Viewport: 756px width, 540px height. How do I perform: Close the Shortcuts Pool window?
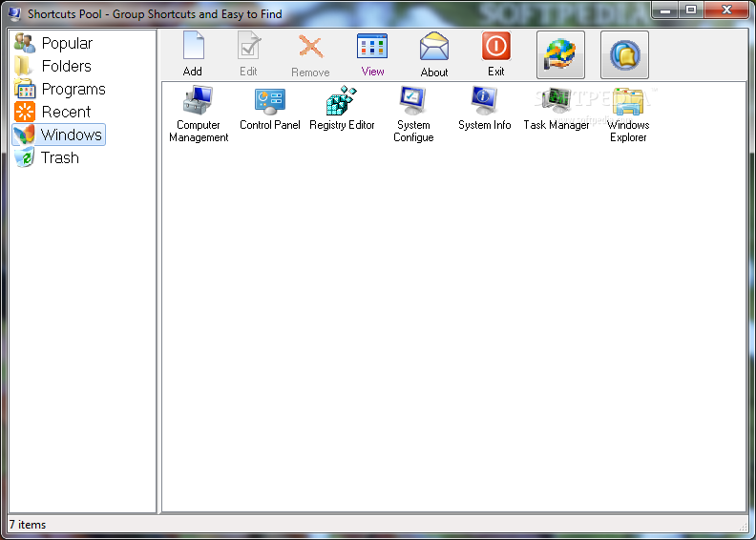pos(726,10)
